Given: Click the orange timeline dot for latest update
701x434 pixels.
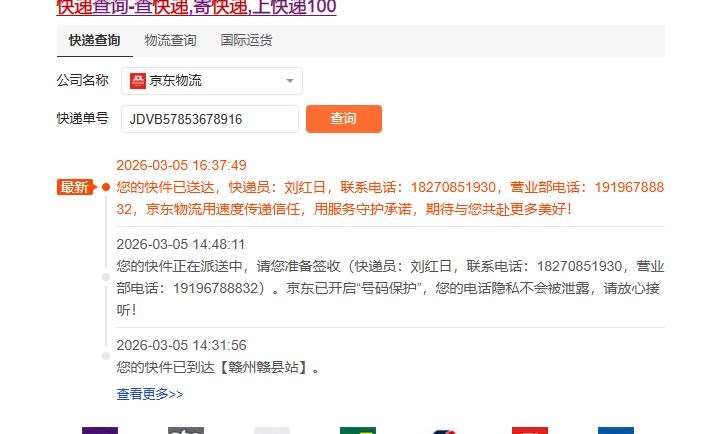Looking at the screenshot, I should (x=106, y=187).
